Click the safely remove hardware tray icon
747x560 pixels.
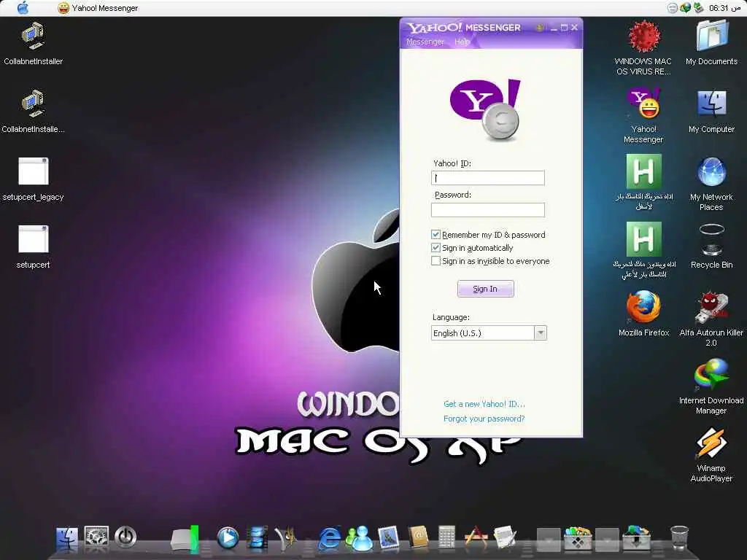tap(698, 8)
